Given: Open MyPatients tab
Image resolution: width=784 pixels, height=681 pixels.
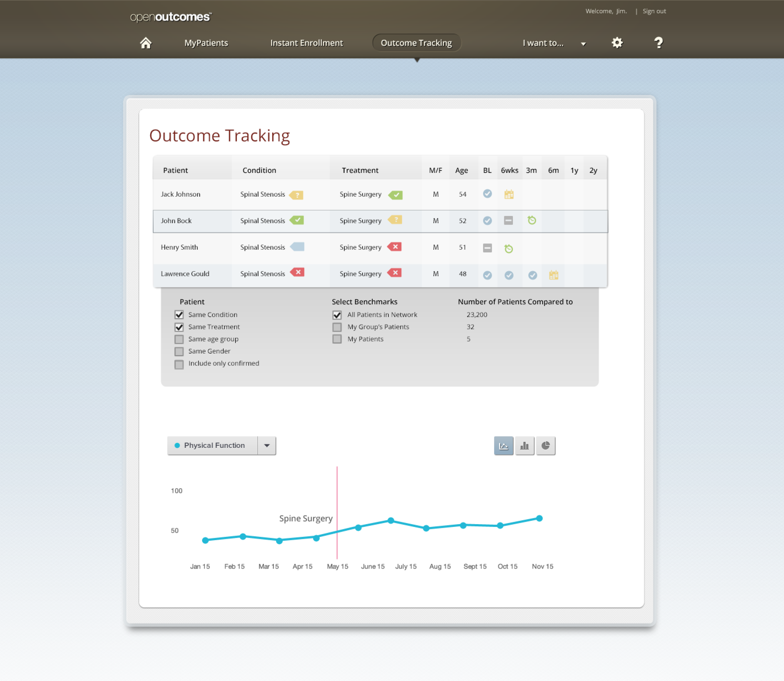Looking at the screenshot, I should click(206, 43).
